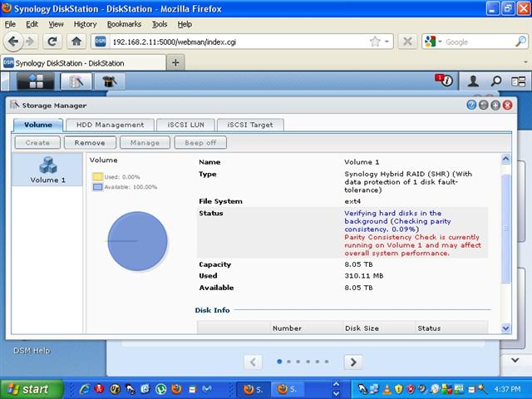Open the Edit menu
532x399 pixels.
coord(32,24)
